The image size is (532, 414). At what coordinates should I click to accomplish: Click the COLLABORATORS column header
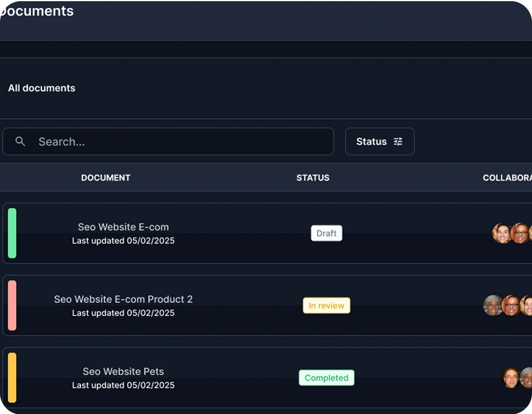pyautogui.click(x=507, y=178)
